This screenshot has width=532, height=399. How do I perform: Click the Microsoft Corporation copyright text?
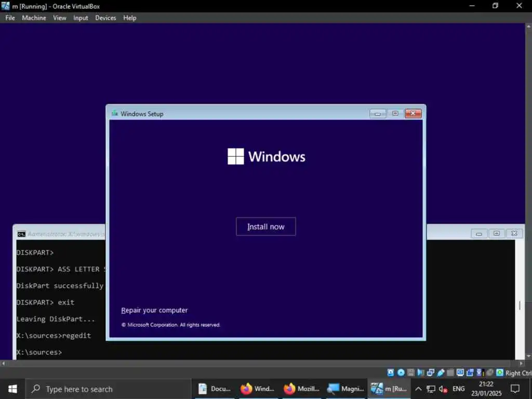tap(171, 325)
